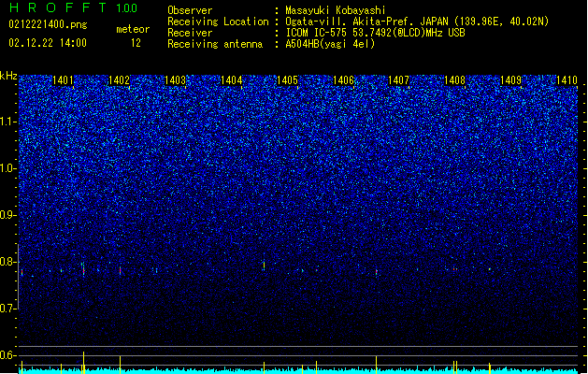This screenshot has width=588, height=374.
Task: Select the filename 0212221400.png
Action: 48,25
